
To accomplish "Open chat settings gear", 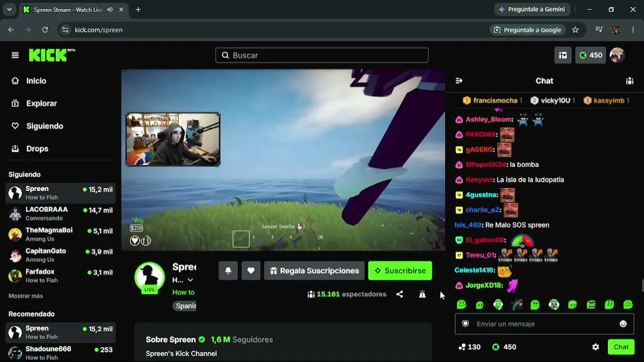I will (596, 347).
